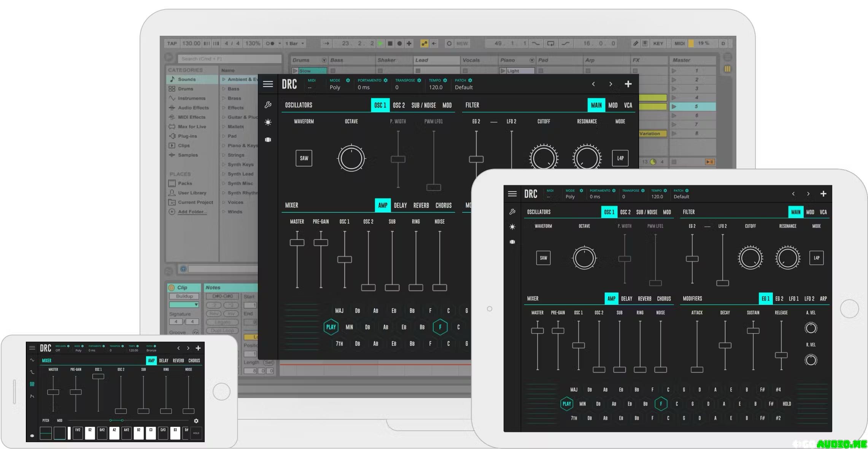Click the Mode gear icon on tablet header
Viewport: 868px width, 449px height.
pos(581,191)
